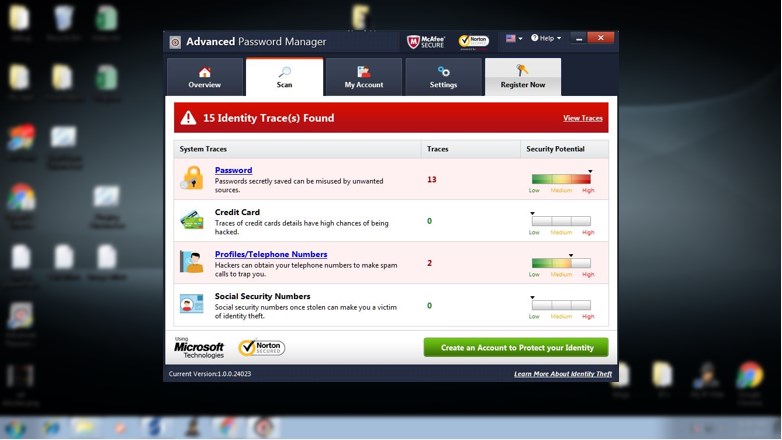Click the Microsoft Technologies logo
This screenshot has height=440, width=782.
tap(199, 348)
